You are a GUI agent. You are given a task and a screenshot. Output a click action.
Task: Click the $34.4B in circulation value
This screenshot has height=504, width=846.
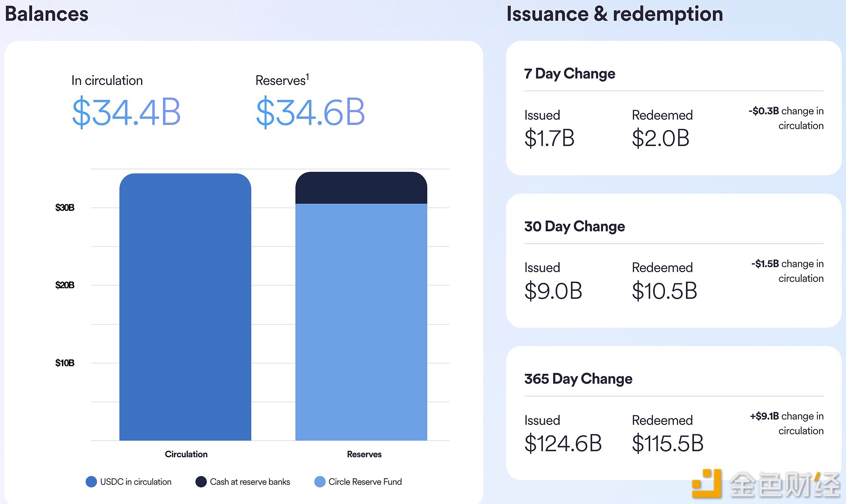click(x=126, y=112)
